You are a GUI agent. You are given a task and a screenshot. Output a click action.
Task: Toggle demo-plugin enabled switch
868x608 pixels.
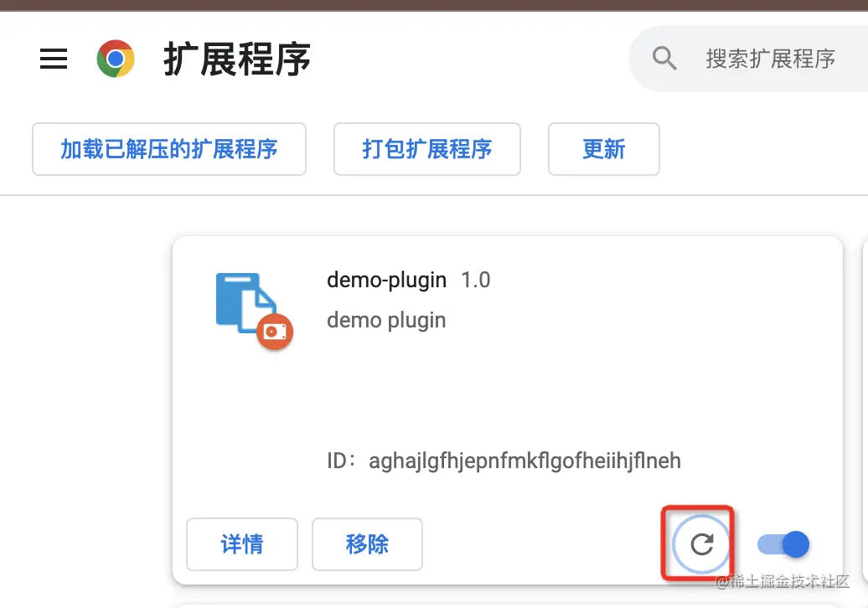[x=783, y=544]
